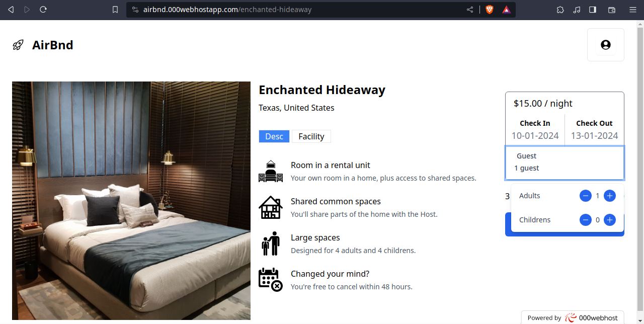This screenshot has height=324, width=644.
Task: Open Brave wallet icon
Action: point(612,10)
